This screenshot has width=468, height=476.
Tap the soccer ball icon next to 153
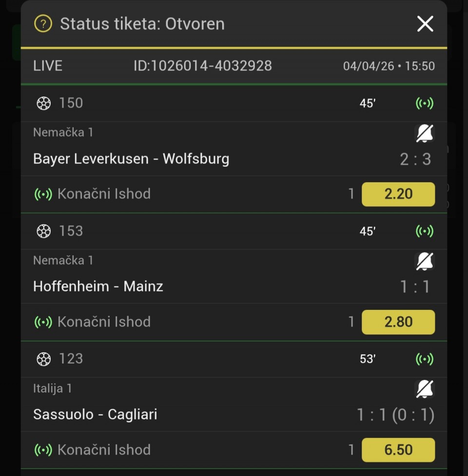click(44, 231)
